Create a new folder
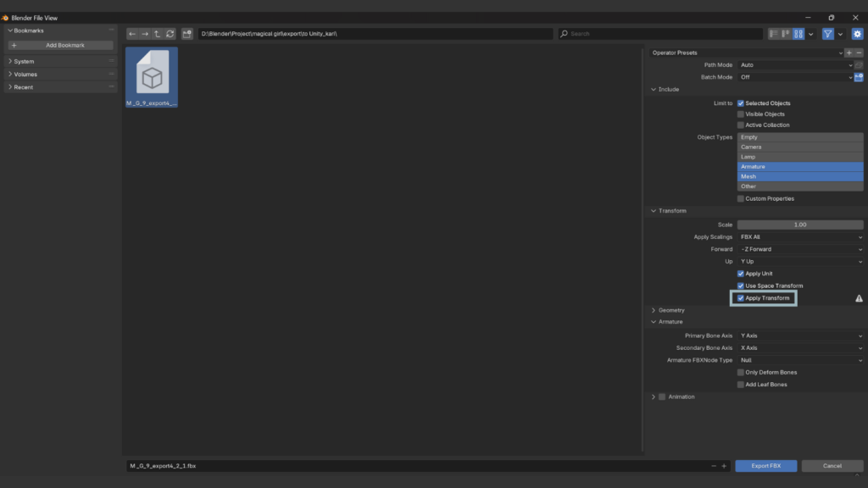This screenshot has width=868, height=488. point(187,34)
